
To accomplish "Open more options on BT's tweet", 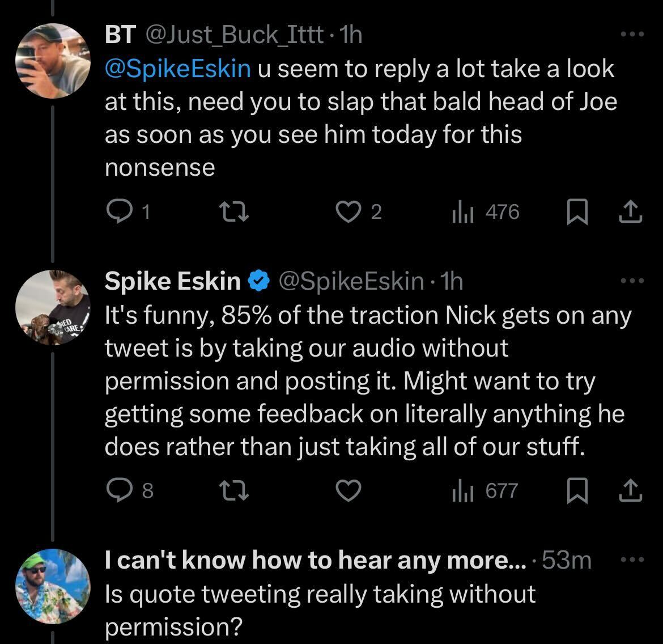I will point(632,35).
